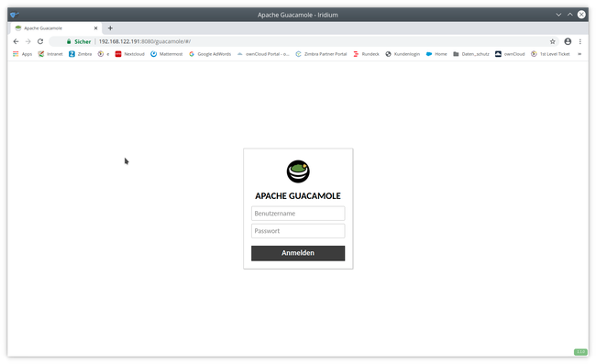Go back using the browser back arrow
The width and height of the screenshot is (596, 364).
pyautogui.click(x=16, y=41)
